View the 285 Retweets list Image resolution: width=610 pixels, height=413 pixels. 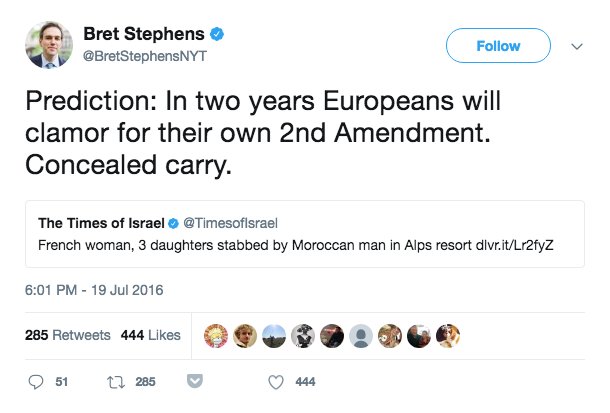(x=67, y=335)
